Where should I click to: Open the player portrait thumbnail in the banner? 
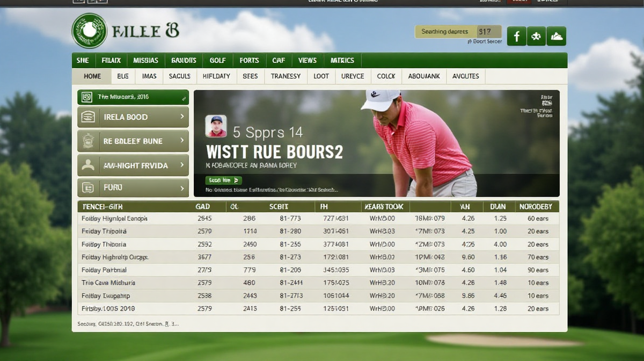pyautogui.click(x=216, y=126)
